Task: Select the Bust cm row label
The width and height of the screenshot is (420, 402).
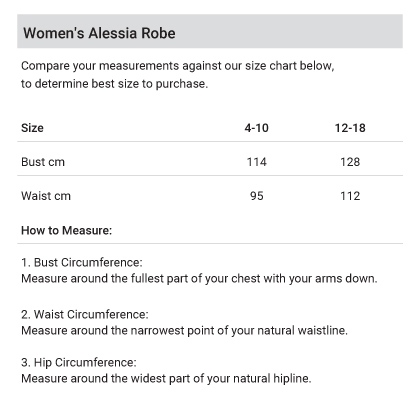Action: (x=43, y=162)
